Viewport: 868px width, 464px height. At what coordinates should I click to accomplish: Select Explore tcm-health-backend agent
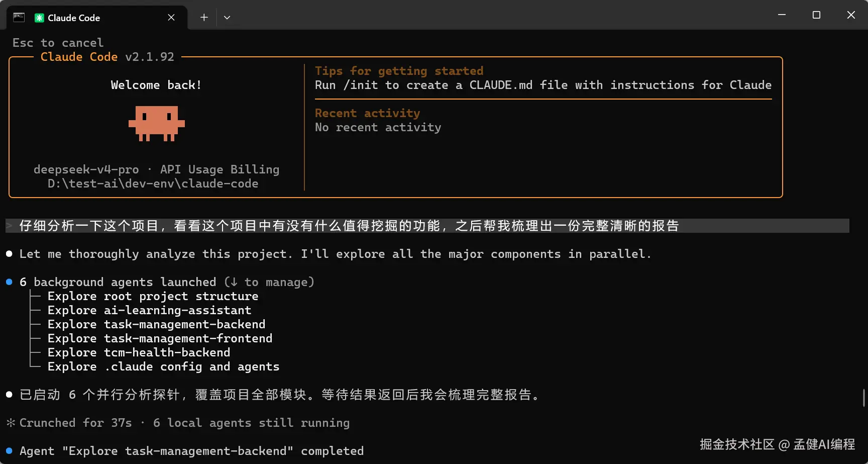139,352
